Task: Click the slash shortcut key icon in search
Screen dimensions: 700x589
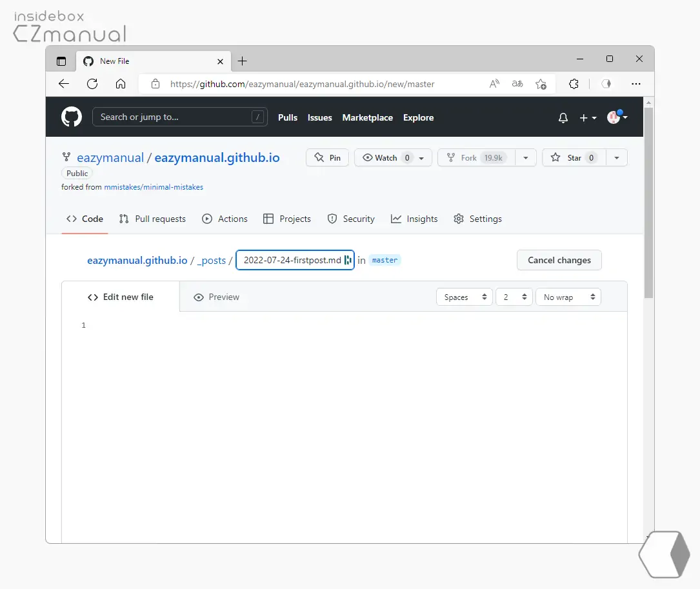Action: point(257,117)
